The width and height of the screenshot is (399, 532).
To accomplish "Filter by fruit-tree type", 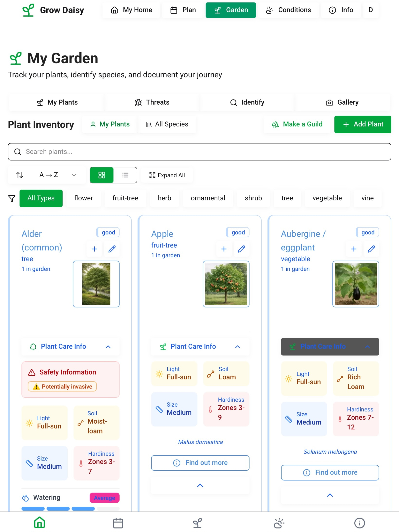I will point(125,198).
